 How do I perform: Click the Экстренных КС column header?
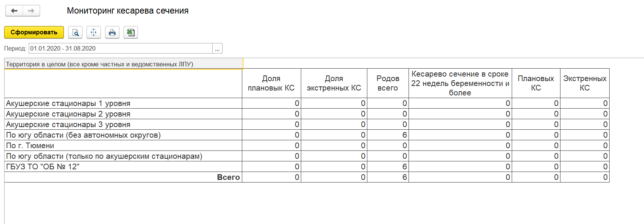click(x=585, y=83)
